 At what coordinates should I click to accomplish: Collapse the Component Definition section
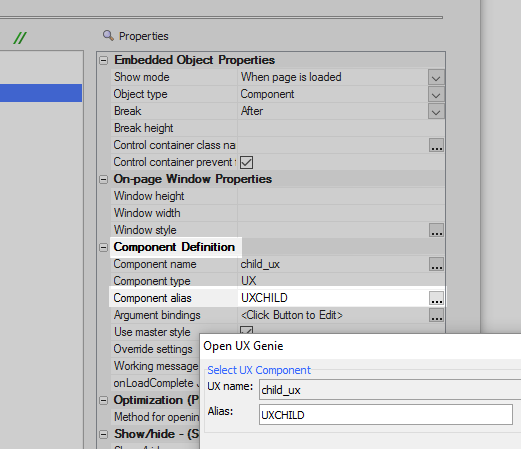click(104, 247)
